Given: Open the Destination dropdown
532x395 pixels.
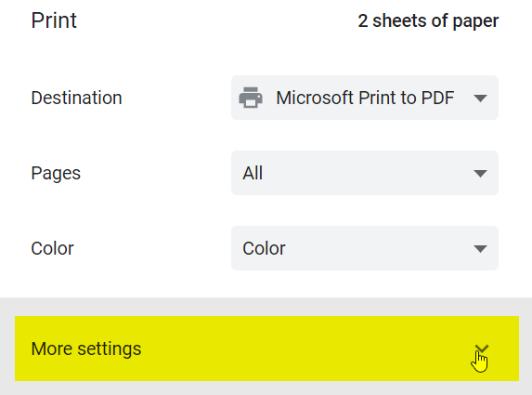Looking at the screenshot, I should [x=365, y=98].
